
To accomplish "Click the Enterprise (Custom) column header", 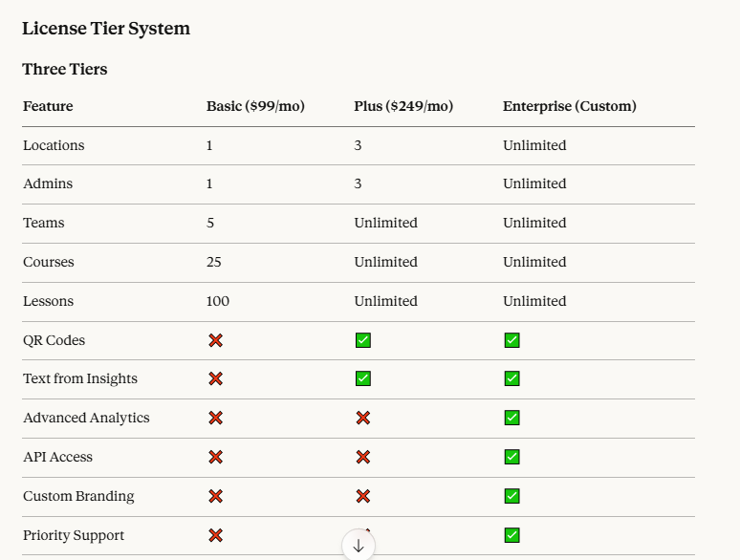I will (570, 106).
